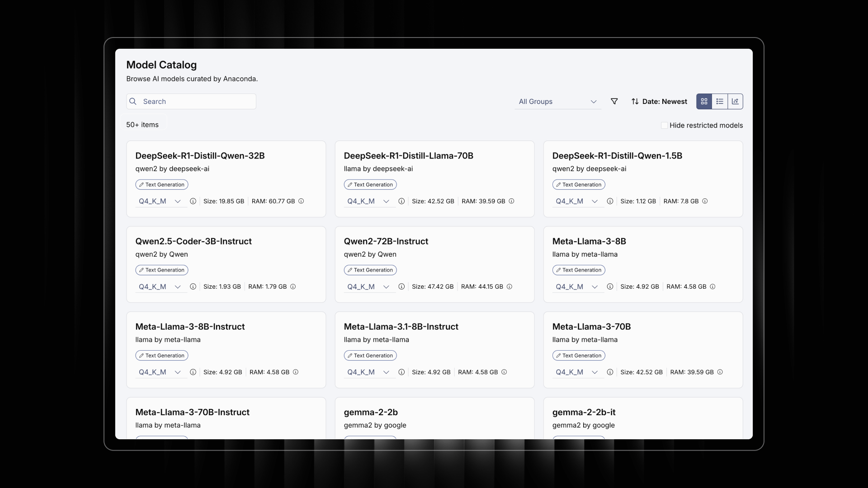Click 'RAM: 1.79 GB' text
The height and width of the screenshot is (488, 868).
(267, 286)
